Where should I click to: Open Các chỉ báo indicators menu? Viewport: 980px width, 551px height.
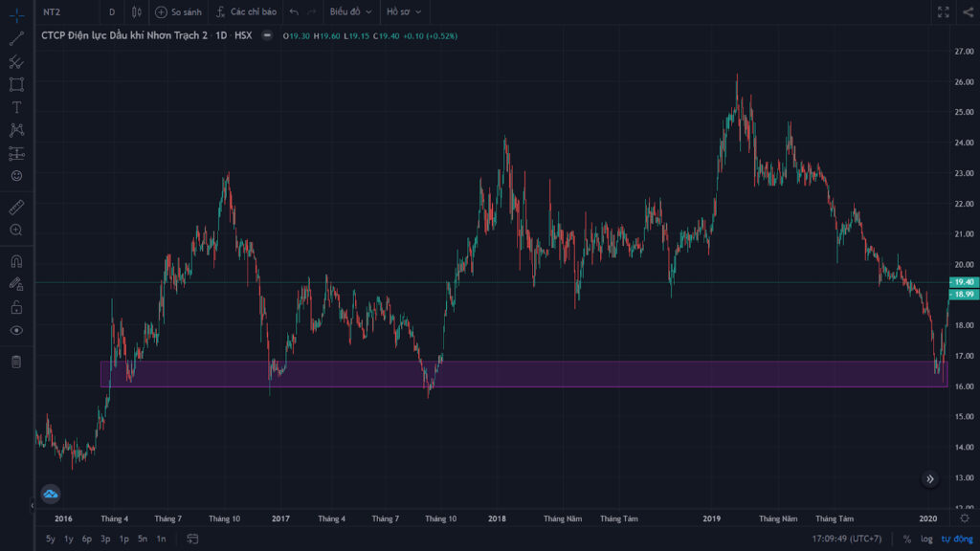246,11
